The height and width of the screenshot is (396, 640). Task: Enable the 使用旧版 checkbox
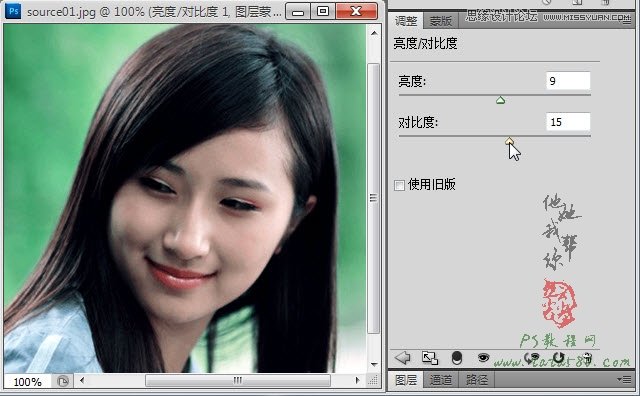[x=399, y=185]
